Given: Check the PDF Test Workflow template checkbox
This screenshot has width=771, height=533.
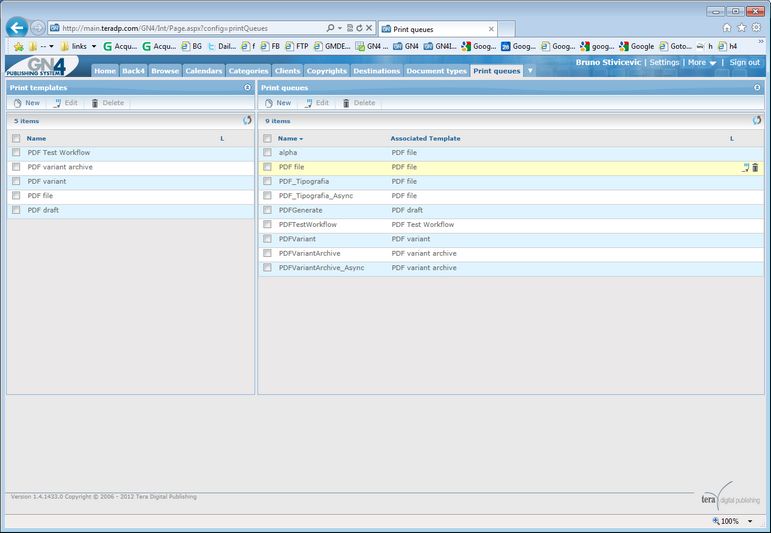Looking at the screenshot, I should coord(16,152).
